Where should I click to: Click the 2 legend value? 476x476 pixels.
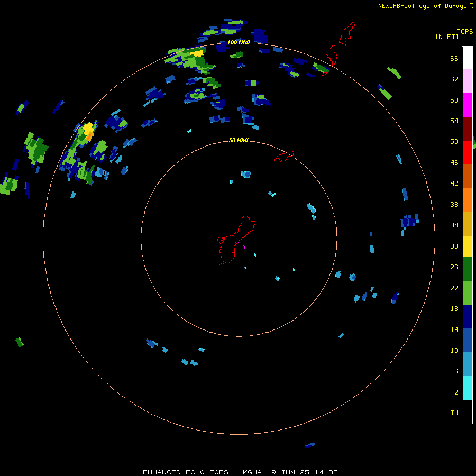(x=456, y=392)
